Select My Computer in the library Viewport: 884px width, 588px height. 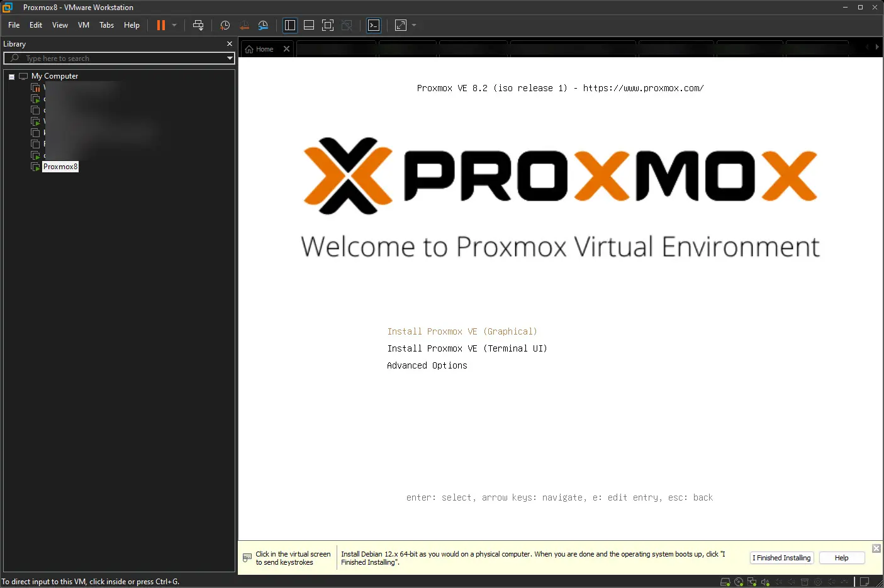[55, 76]
